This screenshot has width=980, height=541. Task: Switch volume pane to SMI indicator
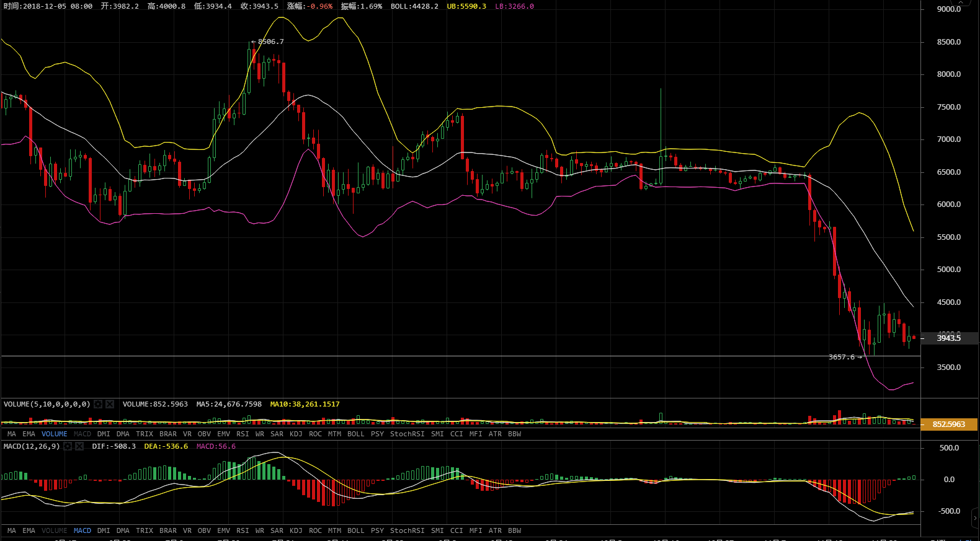(x=438, y=434)
